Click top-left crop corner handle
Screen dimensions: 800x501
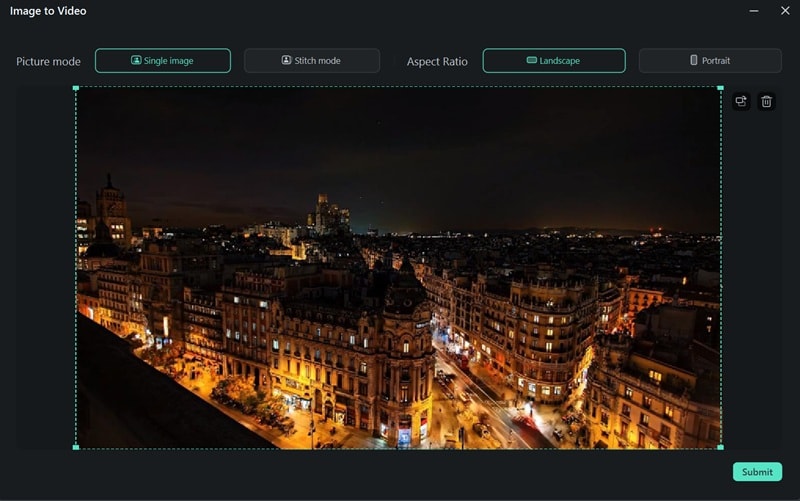pyautogui.click(x=76, y=88)
